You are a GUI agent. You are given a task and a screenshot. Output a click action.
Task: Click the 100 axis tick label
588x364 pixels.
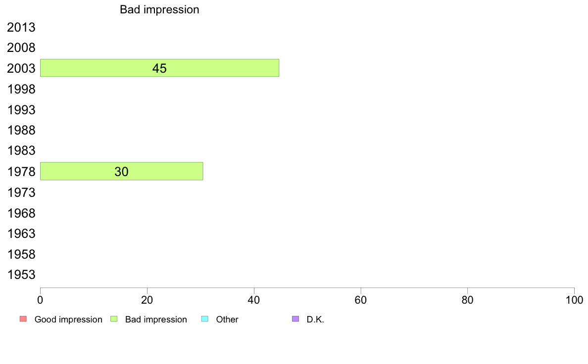click(574, 300)
